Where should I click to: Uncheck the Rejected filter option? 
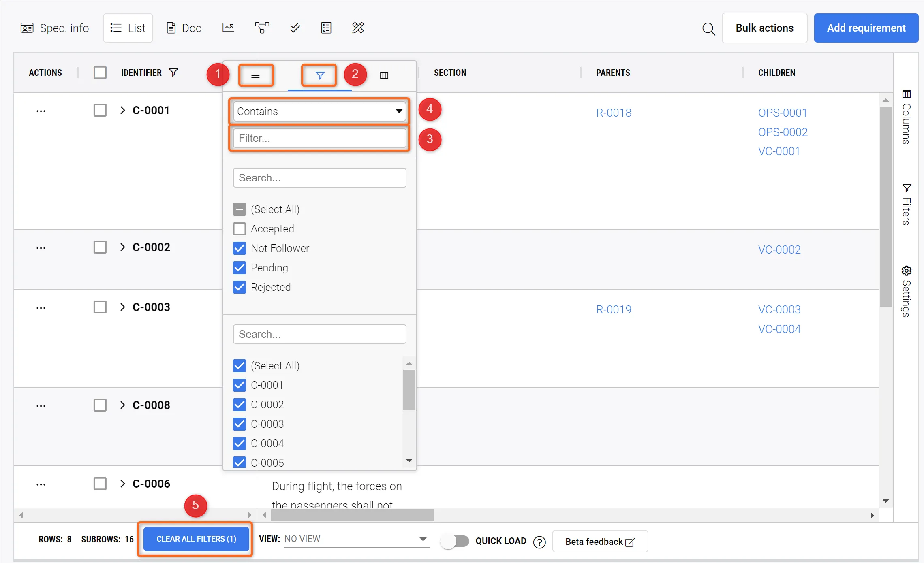click(240, 287)
